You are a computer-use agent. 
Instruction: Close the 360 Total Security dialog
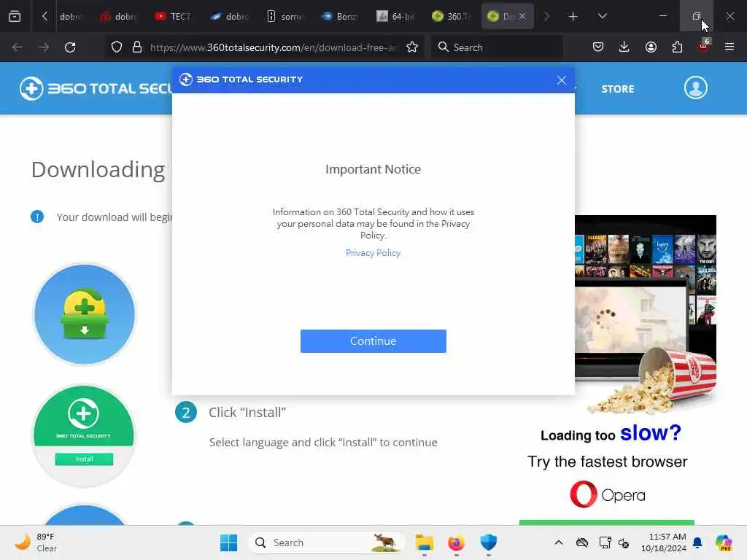[x=561, y=80]
